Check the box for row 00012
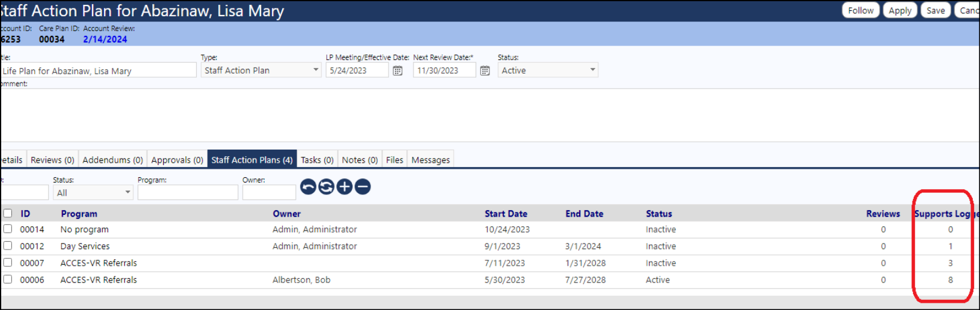Screen dimensions: 980x310 (x=8, y=245)
